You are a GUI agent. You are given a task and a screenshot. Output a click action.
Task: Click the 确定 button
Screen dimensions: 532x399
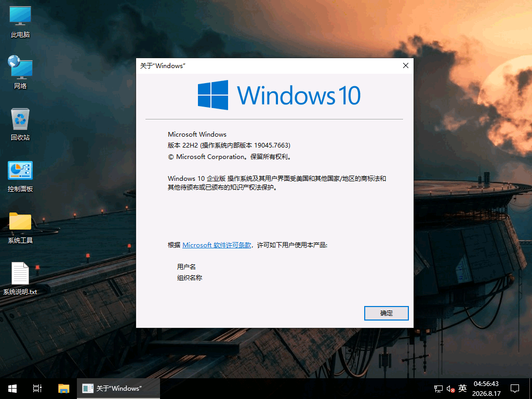tap(386, 313)
